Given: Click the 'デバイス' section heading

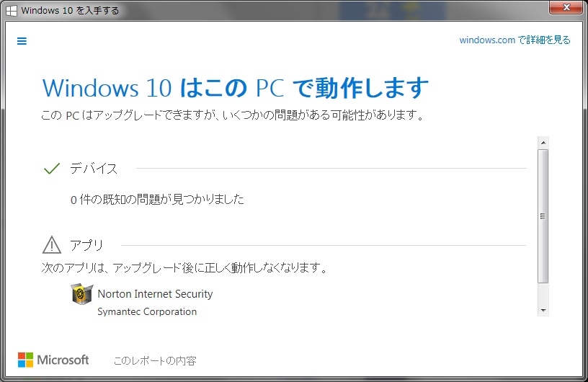Looking at the screenshot, I should (x=94, y=169).
